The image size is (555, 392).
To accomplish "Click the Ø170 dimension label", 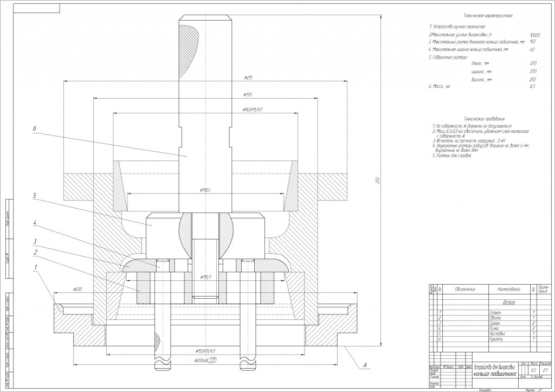I will (x=248, y=94).
